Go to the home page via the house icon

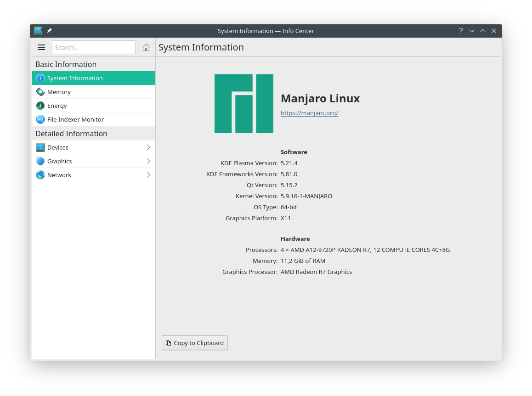(x=146, y=47)
